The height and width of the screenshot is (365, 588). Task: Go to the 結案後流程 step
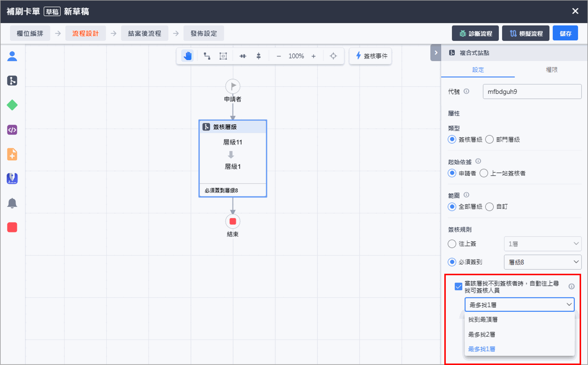pyautogui.click(x=144, y=33)
